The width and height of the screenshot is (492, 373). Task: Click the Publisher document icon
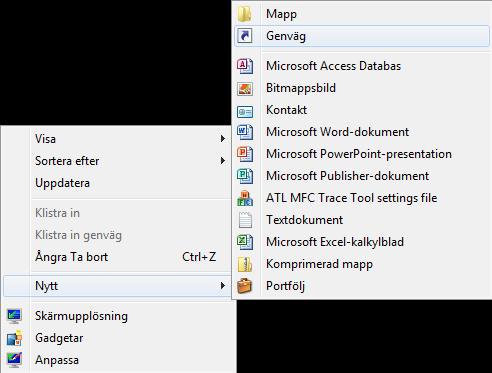245,176
